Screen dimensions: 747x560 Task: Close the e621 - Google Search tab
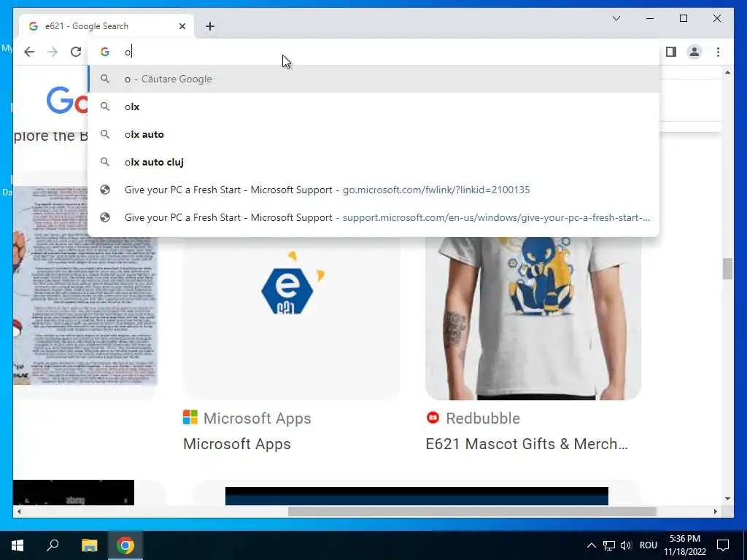[x=182, y=26]
